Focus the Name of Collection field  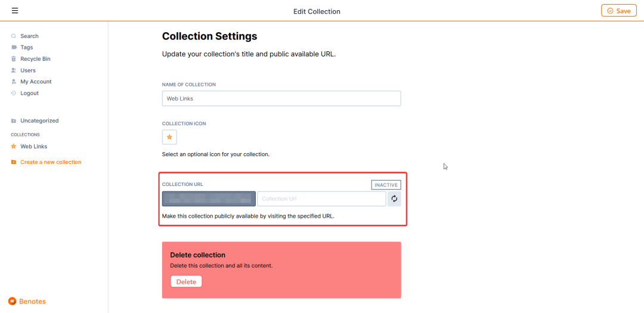pos(281,98)
